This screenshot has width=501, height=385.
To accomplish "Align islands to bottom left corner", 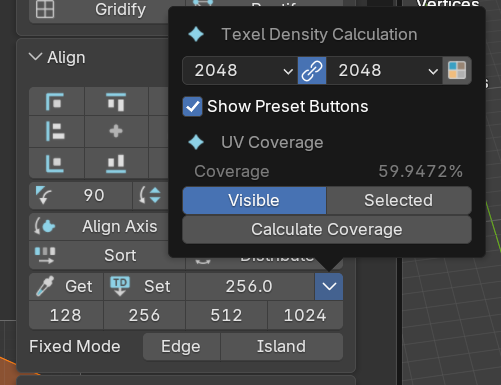I will (x=56, y=163).
